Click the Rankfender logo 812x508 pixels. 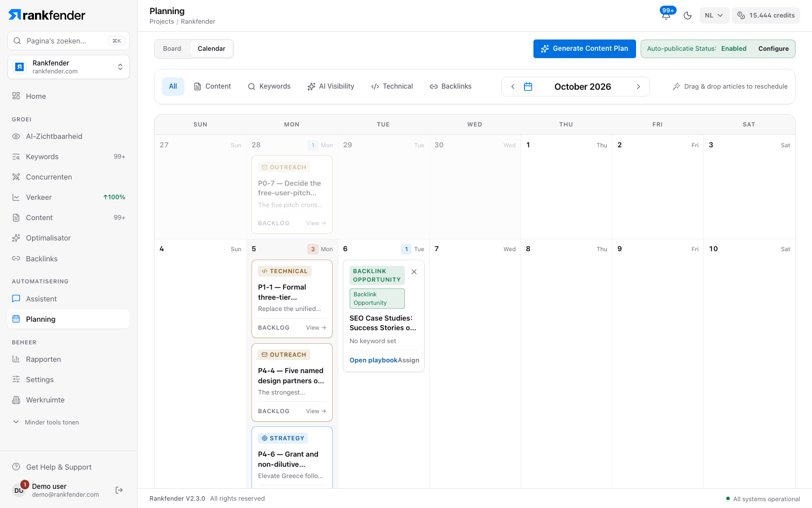click(x=47, y=15)
